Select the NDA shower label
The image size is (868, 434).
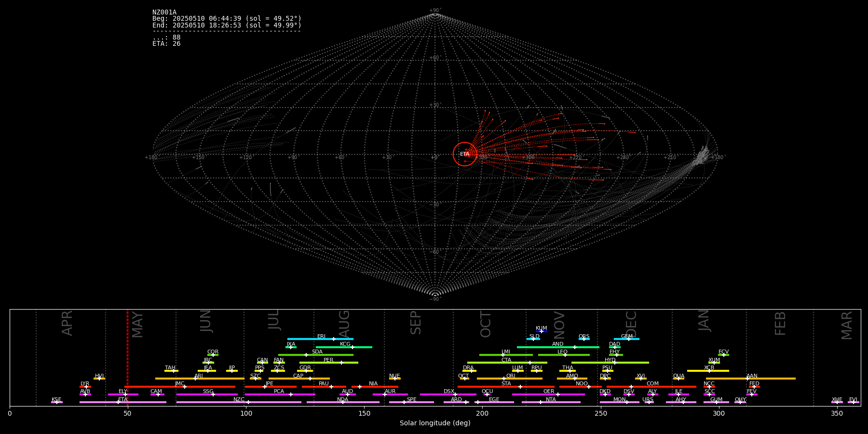click(x=343, y=400)
